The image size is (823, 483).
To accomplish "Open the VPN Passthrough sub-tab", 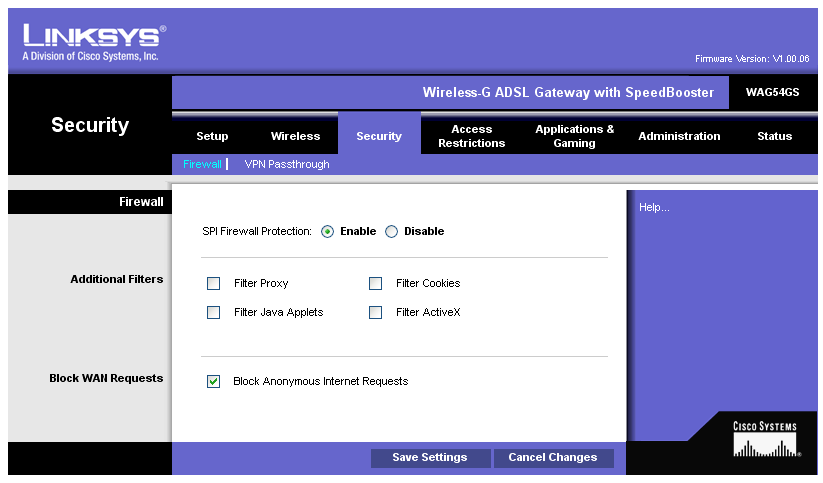I will [287, 164].
